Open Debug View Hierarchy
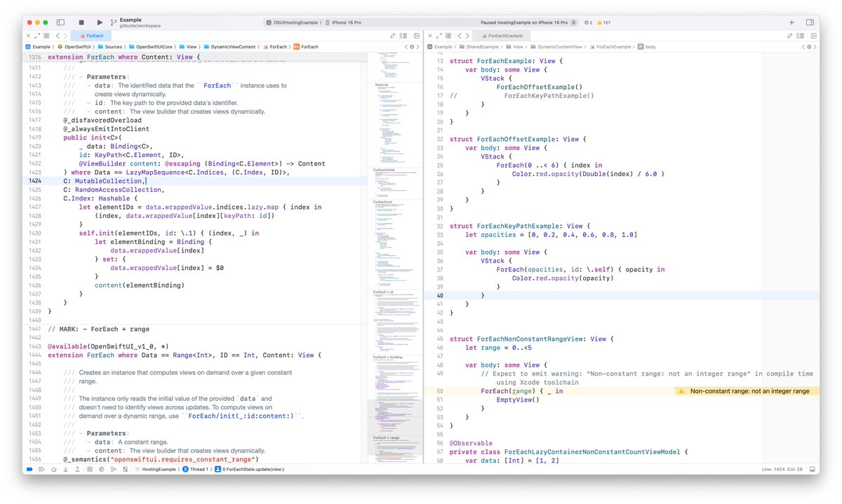Screen dimensions: 842x504 90,469
